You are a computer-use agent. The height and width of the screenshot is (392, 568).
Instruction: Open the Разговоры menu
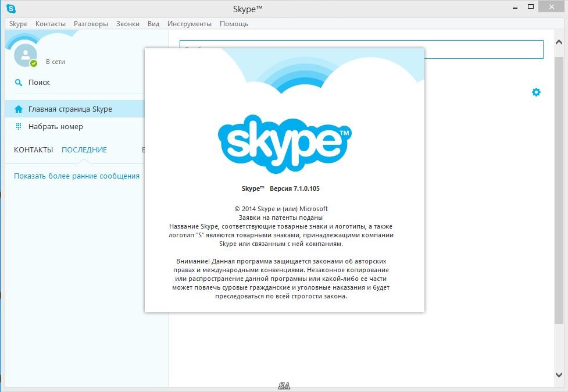click(91, 23)
